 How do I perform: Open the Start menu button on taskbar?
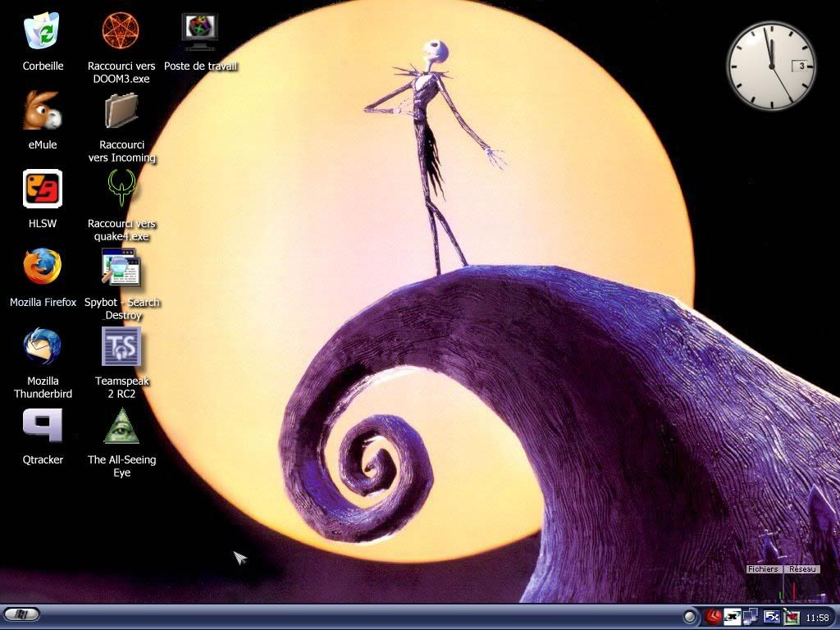pyautogui.click(x=21, y=614)
